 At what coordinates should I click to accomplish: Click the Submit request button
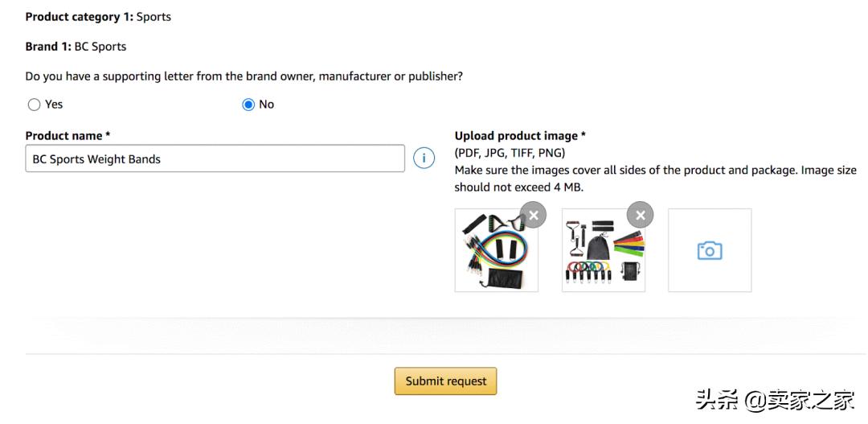tap(445, 381)
